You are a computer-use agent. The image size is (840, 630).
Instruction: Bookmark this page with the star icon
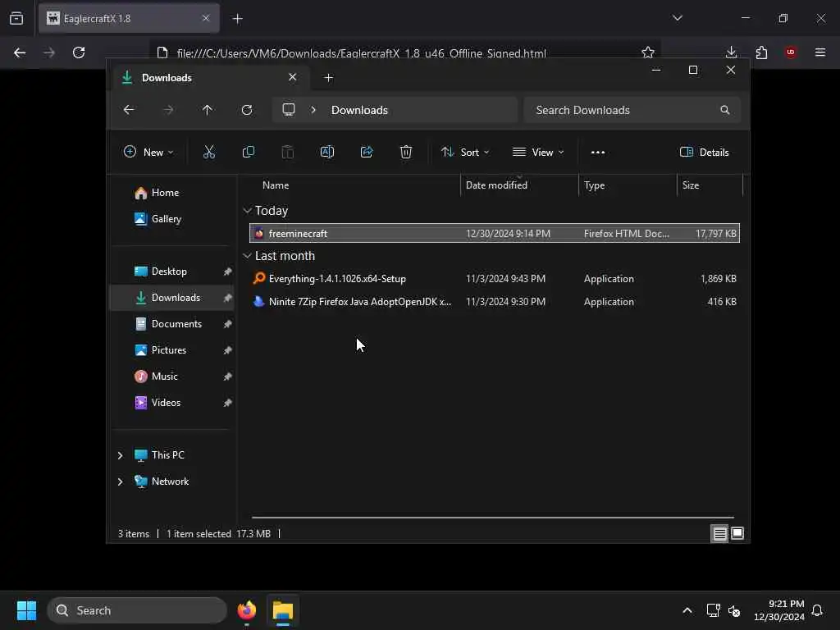coord(648,52)
